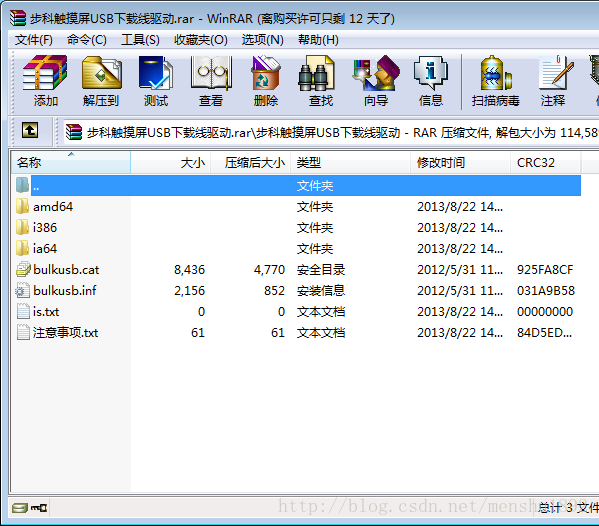
Task: Click CRC value 925FA8CF
Action: [x=545, y=270]
